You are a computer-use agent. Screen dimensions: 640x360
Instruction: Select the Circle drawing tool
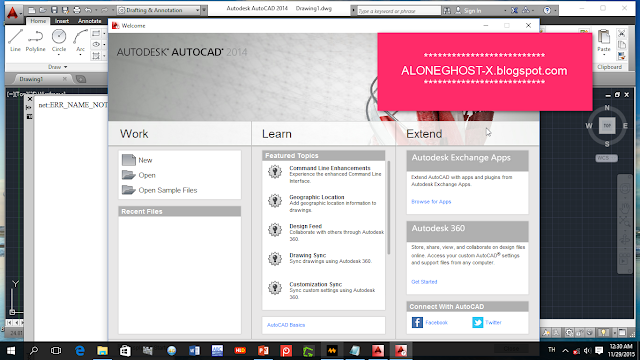point(59,39)
